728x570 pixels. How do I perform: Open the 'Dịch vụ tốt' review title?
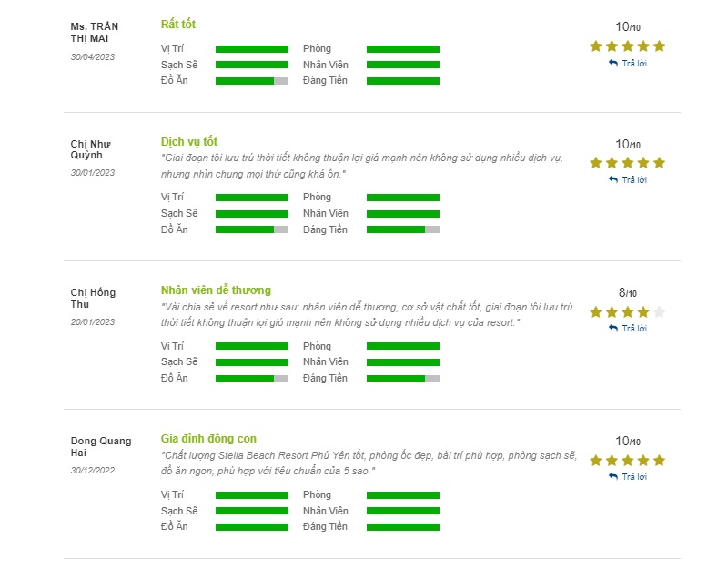coord(189,142)
